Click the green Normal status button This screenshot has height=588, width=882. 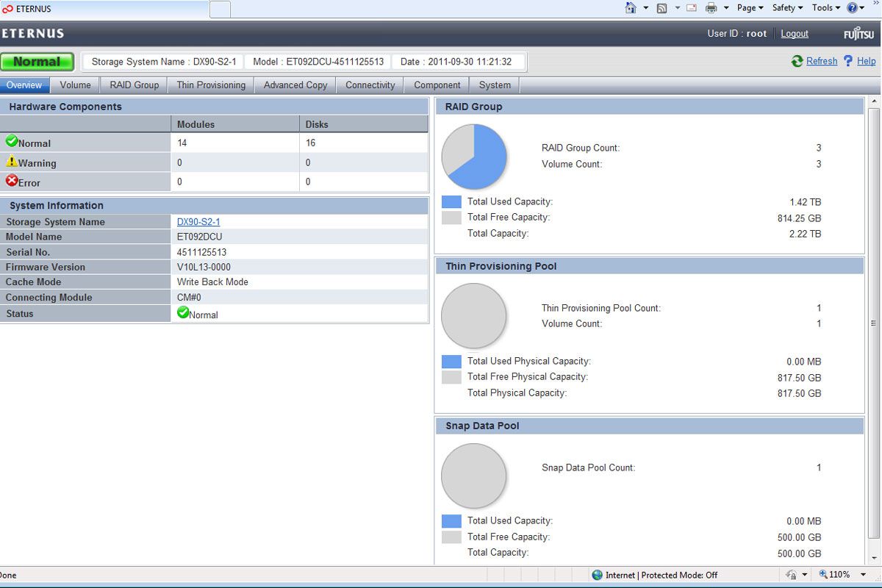37,62
